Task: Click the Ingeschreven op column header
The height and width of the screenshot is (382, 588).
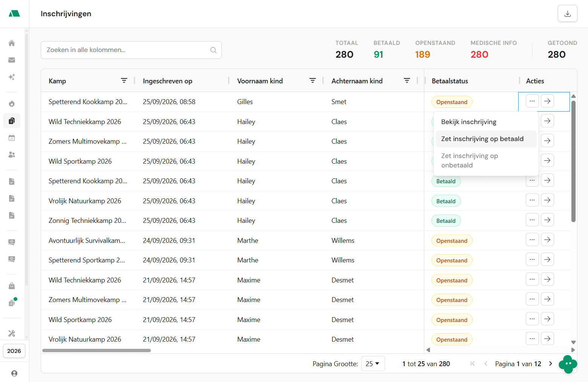Action: 167,81
